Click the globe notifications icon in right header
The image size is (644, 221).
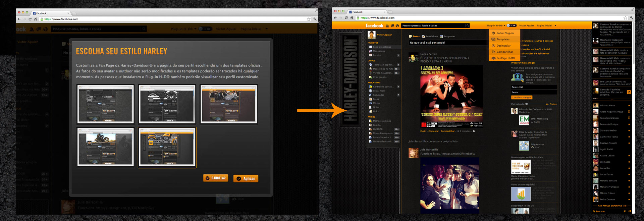(397, 26)
